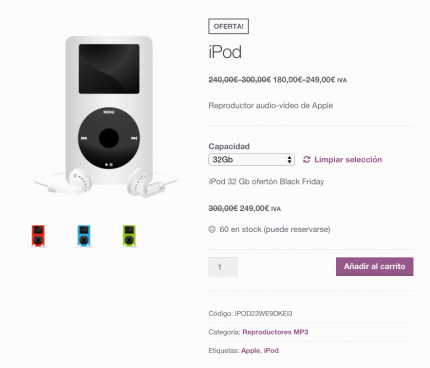Click the OFERTA! sale badge
Viewport: 430px width, 368px height.
[x=229, y=26]
